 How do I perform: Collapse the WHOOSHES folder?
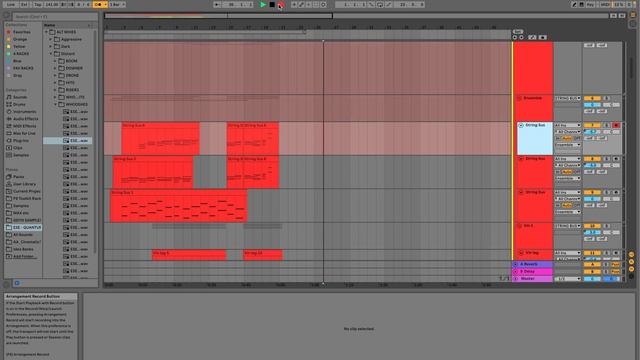point(55,104)
